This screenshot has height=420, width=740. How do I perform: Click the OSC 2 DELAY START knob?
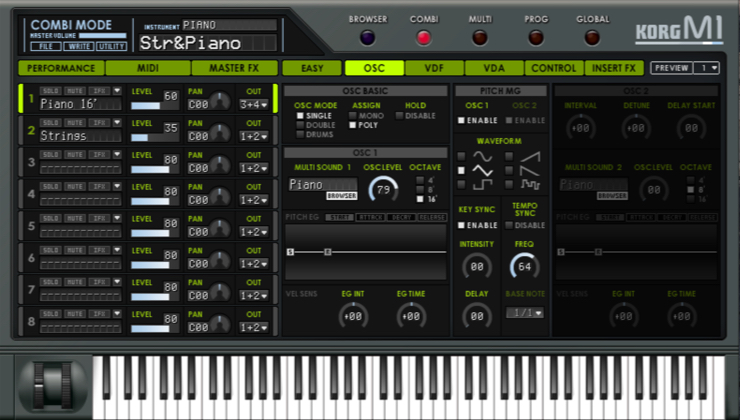pos(691,128)
